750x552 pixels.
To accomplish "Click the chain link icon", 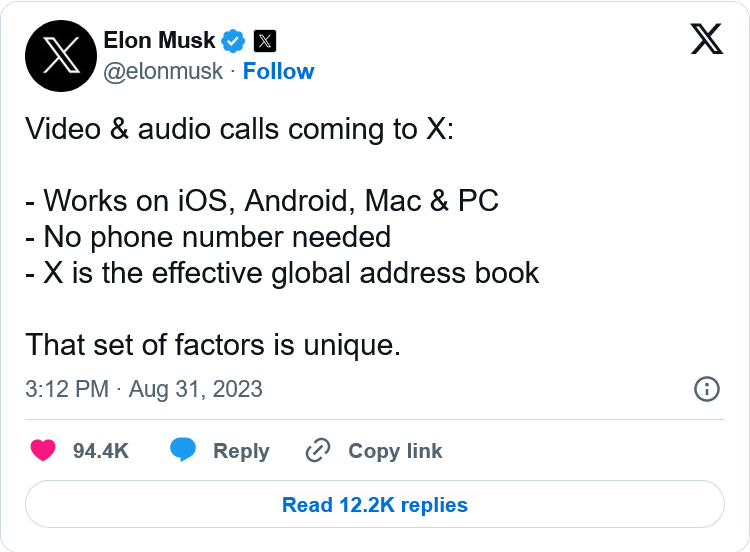I will tap(318, 451).
